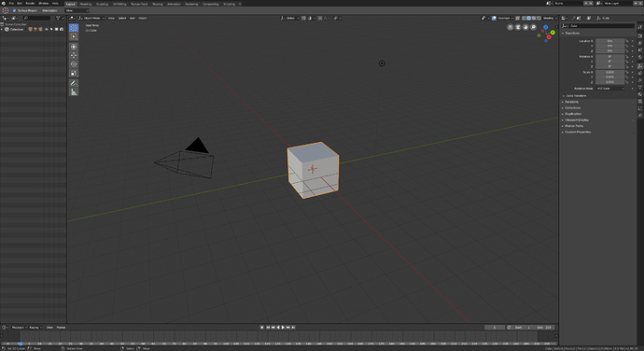Open the tool settings tab in properties sidebar
Screen dimensions: 644x351
(x=640, y=27)
